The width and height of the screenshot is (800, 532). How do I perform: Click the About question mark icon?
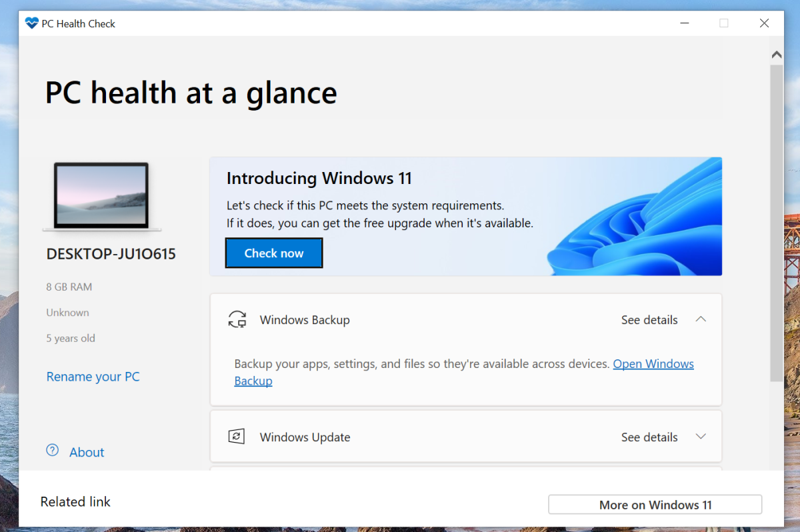tap(53, 450)
